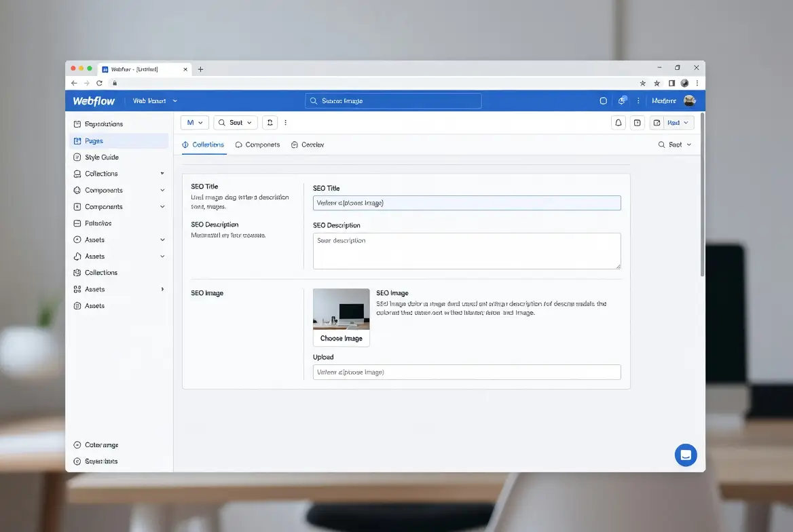Click the SEO image thumbnail preview
This screenshot has width=793, height=532.
coord(342,309)
